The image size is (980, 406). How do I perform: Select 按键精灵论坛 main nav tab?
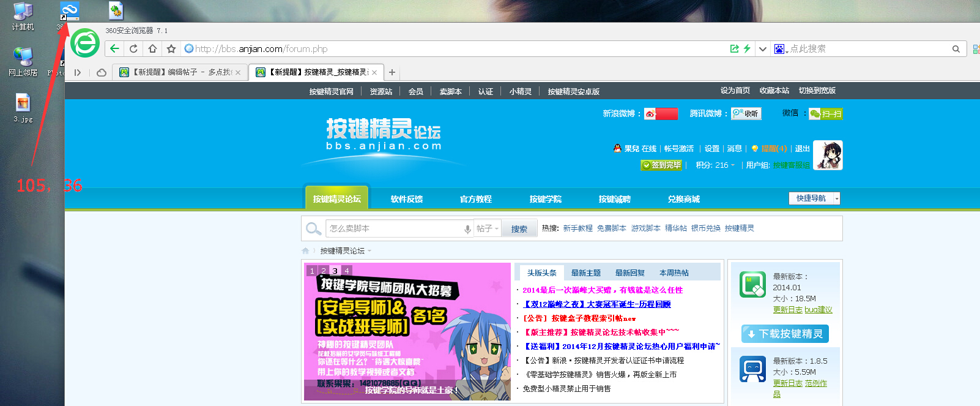click(336, 198)
